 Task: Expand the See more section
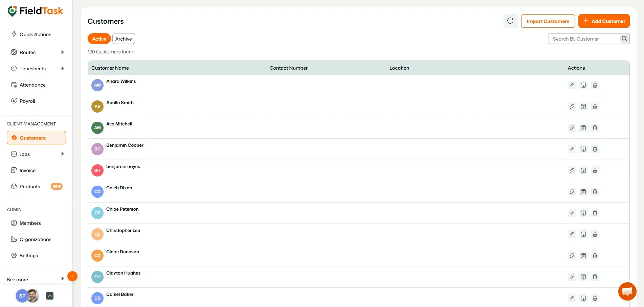36,279
